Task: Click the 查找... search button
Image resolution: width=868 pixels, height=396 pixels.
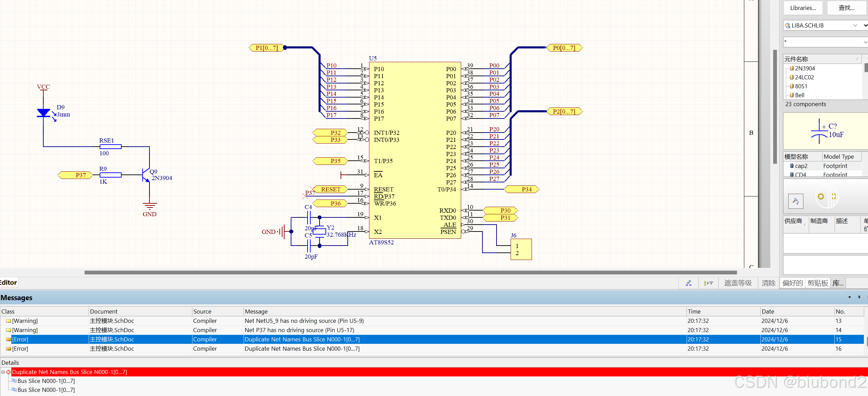Action: pyautogui.click(x=846, y=8)
